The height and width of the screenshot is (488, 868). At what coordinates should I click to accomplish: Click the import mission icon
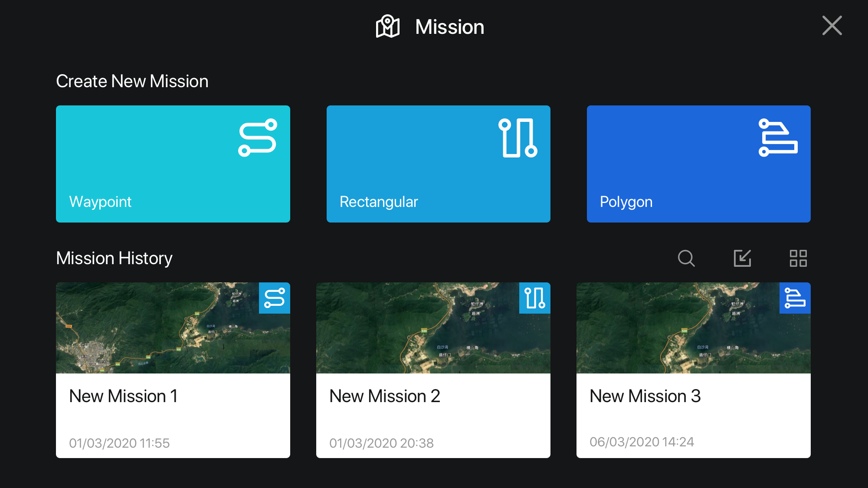tap(742, 258)
